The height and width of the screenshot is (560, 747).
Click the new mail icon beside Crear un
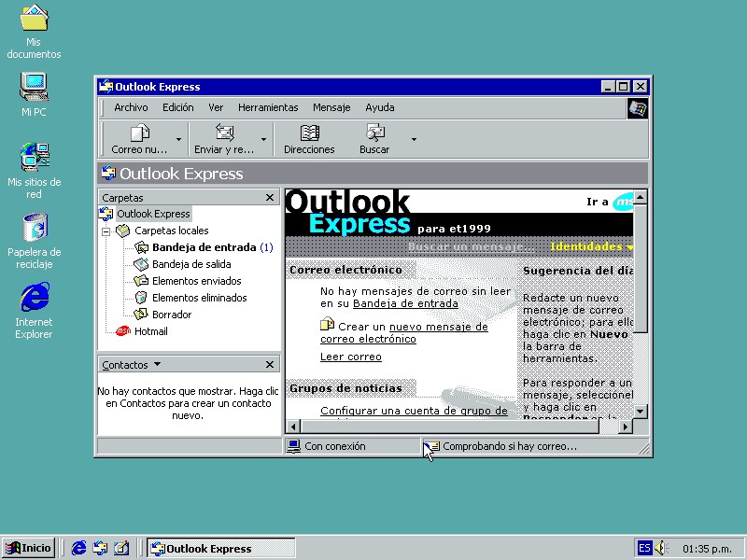point(328,324)
